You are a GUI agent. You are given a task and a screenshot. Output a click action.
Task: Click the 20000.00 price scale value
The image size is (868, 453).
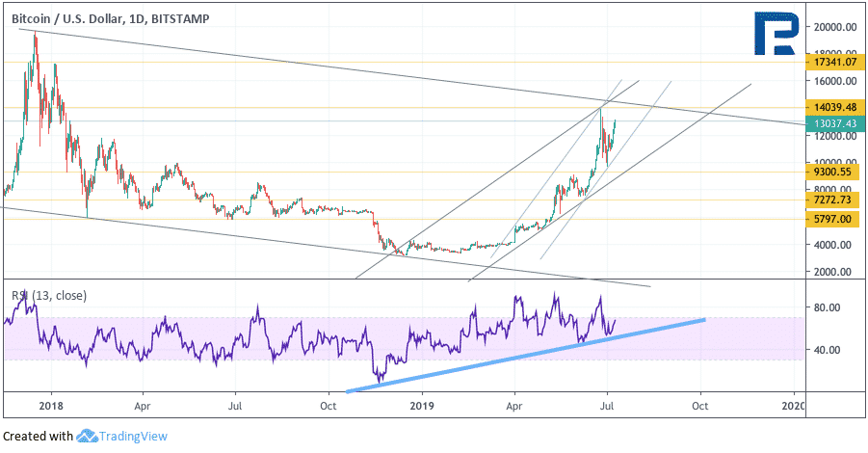835,27
